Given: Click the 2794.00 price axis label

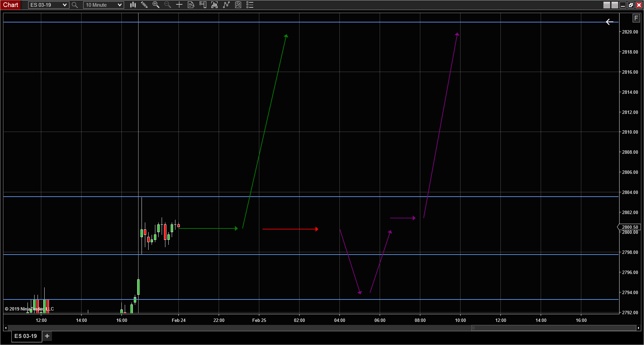Looking at the screenshot, I should [630, 292].
